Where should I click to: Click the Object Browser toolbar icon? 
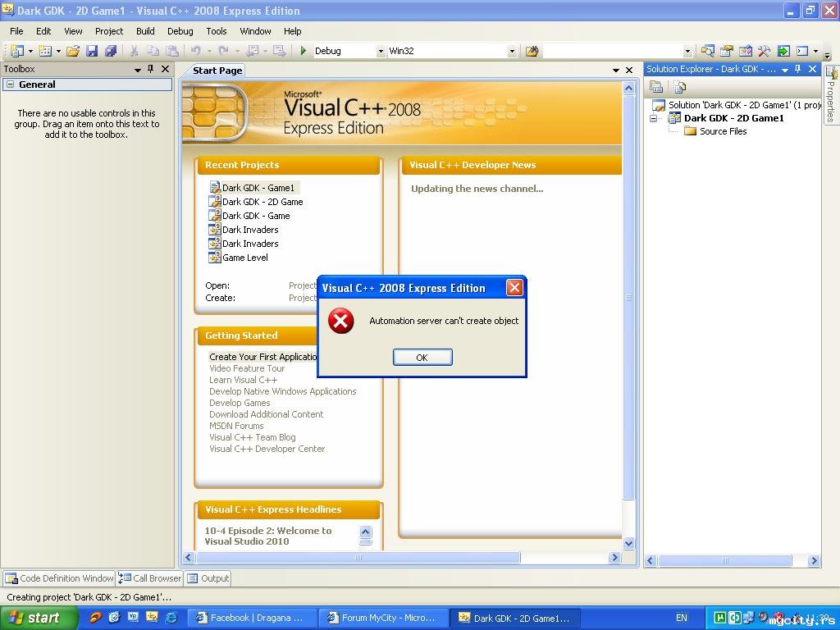746,51
